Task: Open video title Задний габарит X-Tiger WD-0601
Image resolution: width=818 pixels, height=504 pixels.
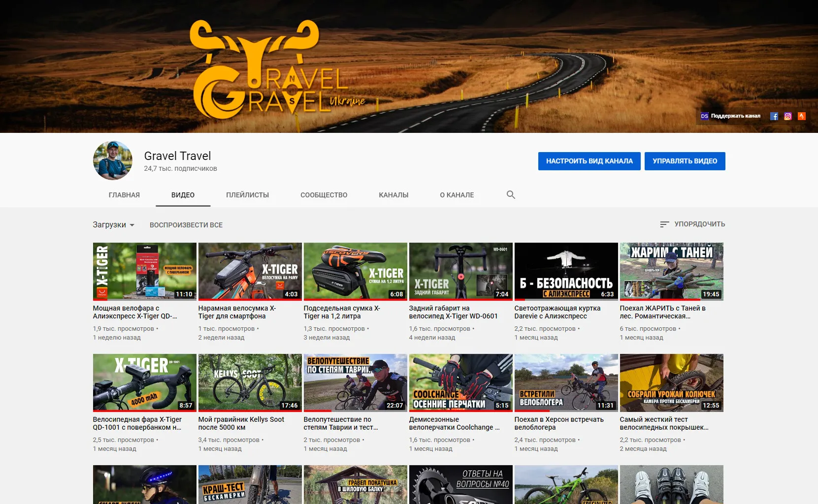Action: pos(454,312)
